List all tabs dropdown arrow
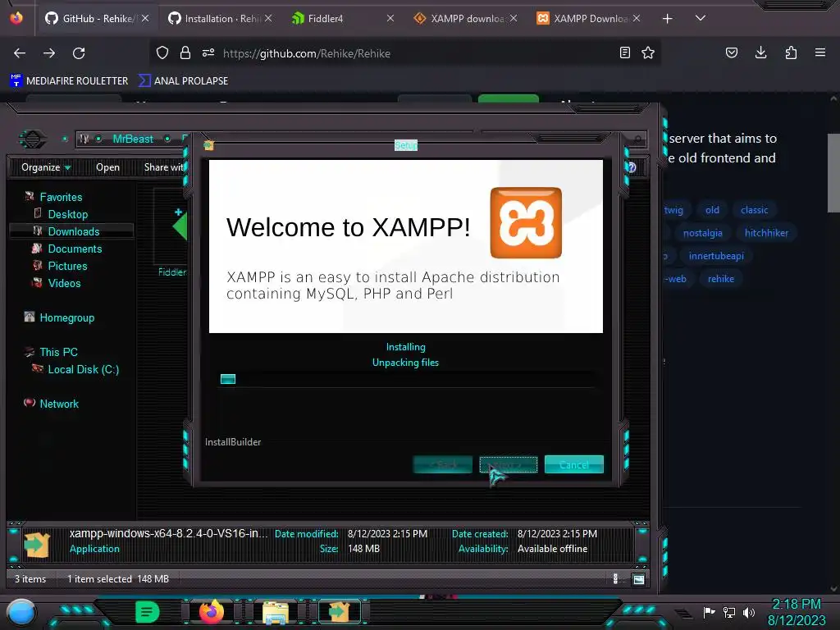Screen dimensions: 840x630 click(701, 18)
